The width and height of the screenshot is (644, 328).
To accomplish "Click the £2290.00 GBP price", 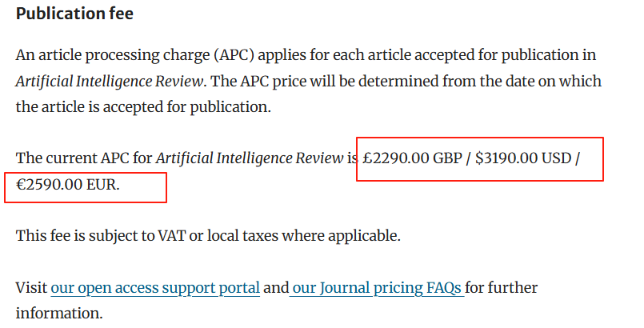I will 407,158.
